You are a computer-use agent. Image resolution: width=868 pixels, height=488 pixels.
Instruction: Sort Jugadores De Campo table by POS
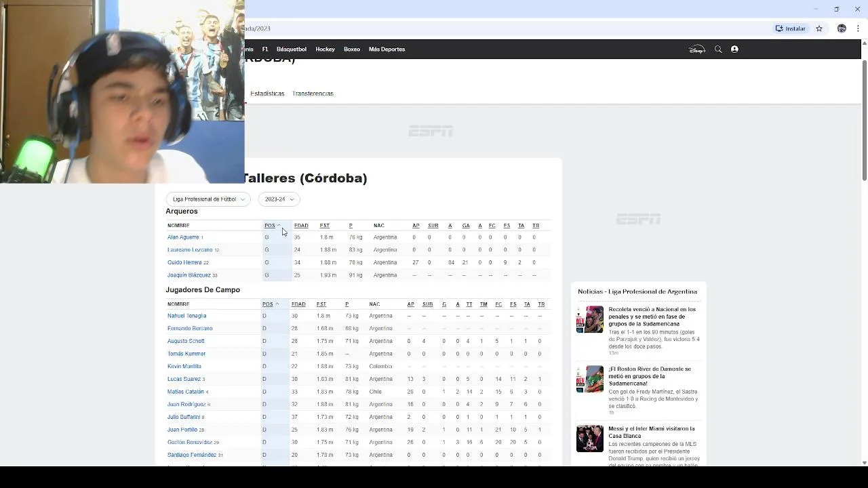(271, 304)
